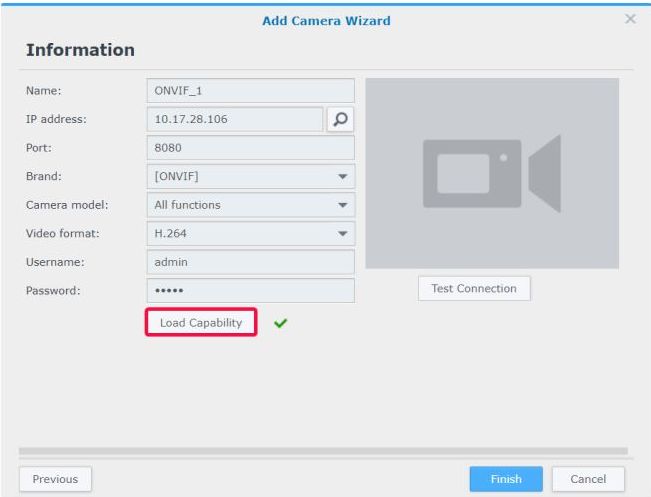
Task: Expand the Camera model dropdown
Action: (x=250, y=205)
